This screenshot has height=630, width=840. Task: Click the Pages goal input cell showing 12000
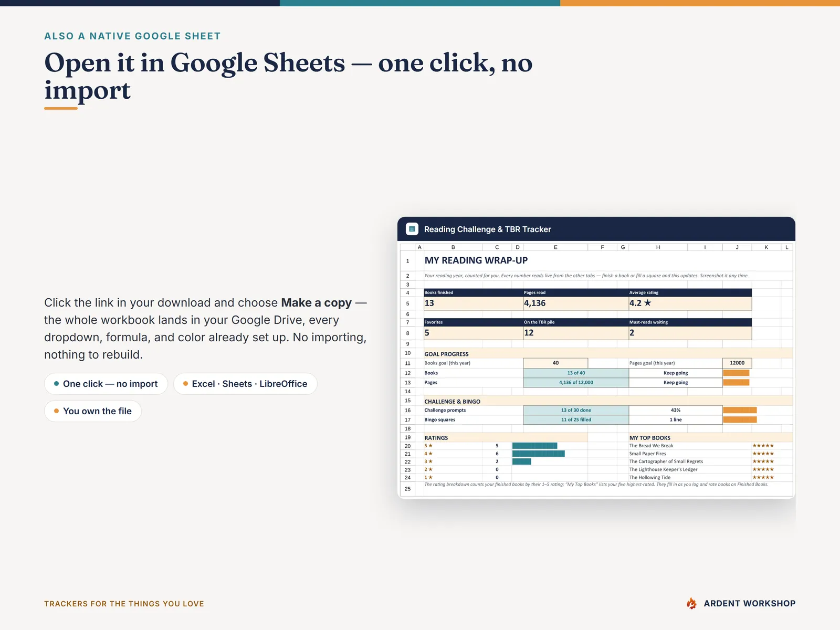(737, 363)
